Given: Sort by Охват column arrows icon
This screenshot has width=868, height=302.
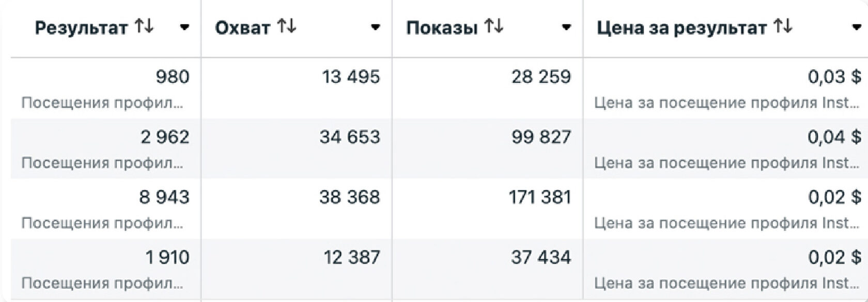Looking at the screenshot, I should 286,26.
